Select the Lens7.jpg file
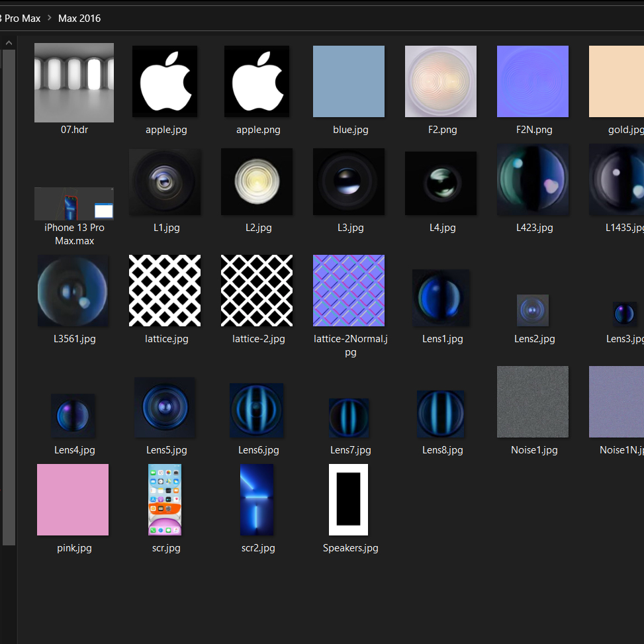The height and width of the screenshot is (644, 644). 349,418
